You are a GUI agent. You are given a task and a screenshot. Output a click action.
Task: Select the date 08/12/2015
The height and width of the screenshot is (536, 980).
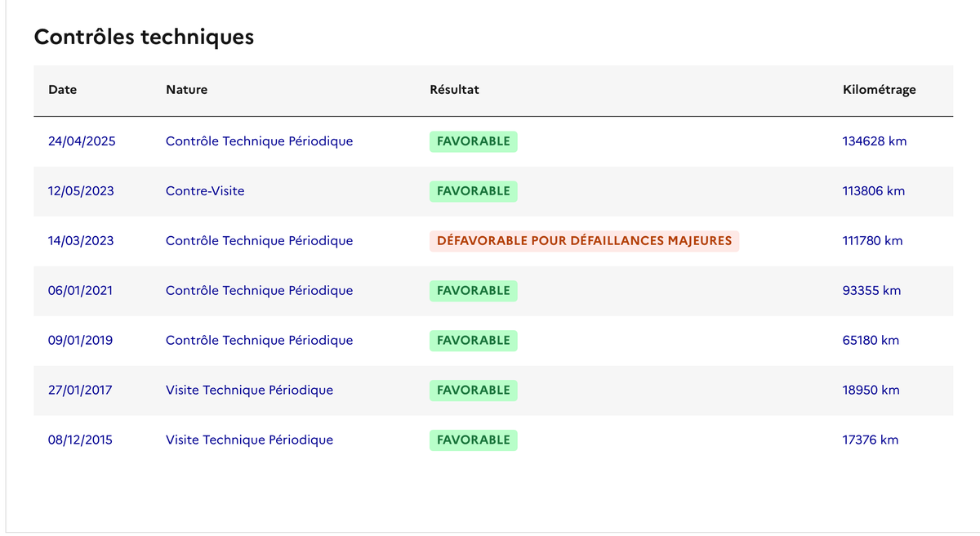(x=80, y=440)
